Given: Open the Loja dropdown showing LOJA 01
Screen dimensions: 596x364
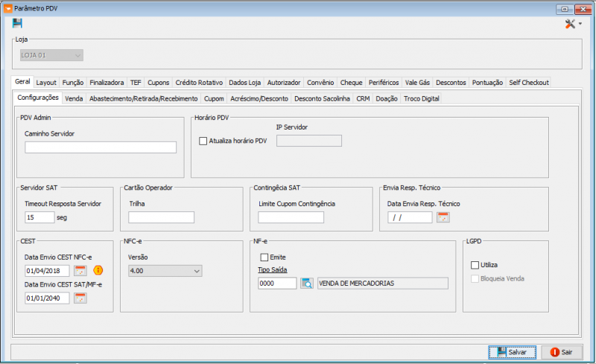Looking at the screenshot, I should (x=51, y=55).
